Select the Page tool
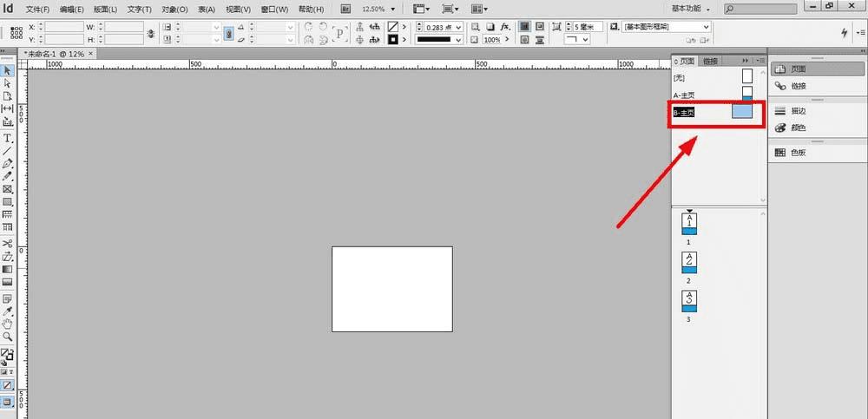868x419 pixels. coord(8,95)
